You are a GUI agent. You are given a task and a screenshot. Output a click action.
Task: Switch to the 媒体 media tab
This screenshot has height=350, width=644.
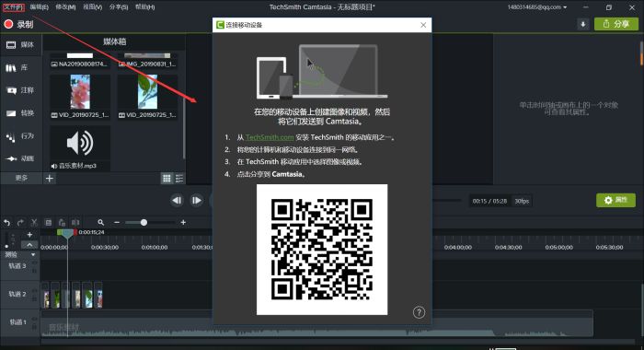20,45
